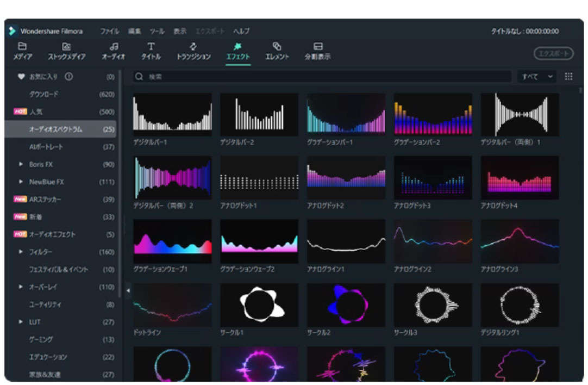Image resolution: width=588 pixels, height=385 pixels.
Task: Open the ヘルプ menu
Action: pos(241,31)
